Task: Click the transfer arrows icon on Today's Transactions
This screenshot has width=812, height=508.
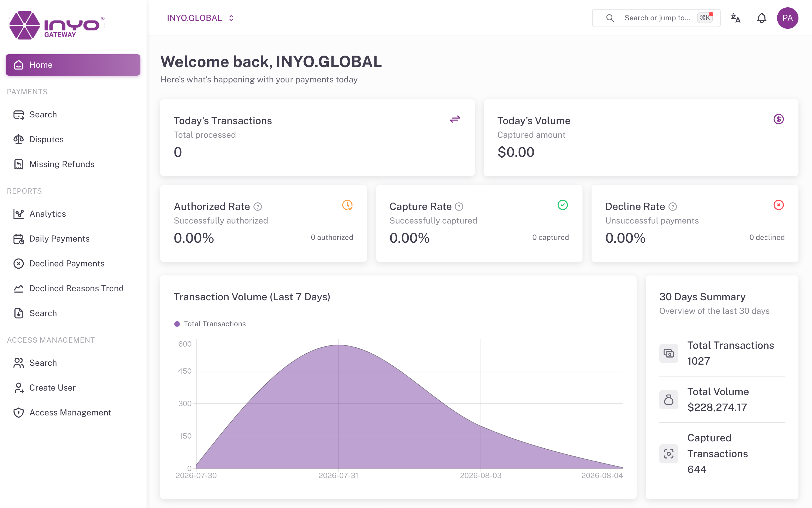Action: (455, 119)
